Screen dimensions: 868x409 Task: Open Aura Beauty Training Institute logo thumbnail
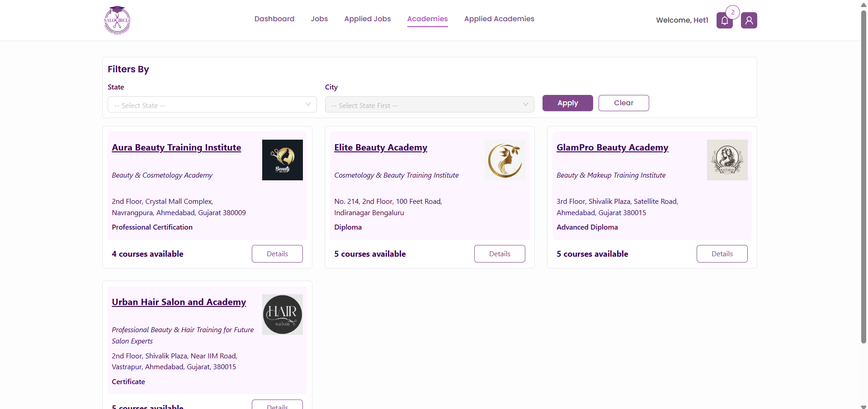click(x=283, y=160)
